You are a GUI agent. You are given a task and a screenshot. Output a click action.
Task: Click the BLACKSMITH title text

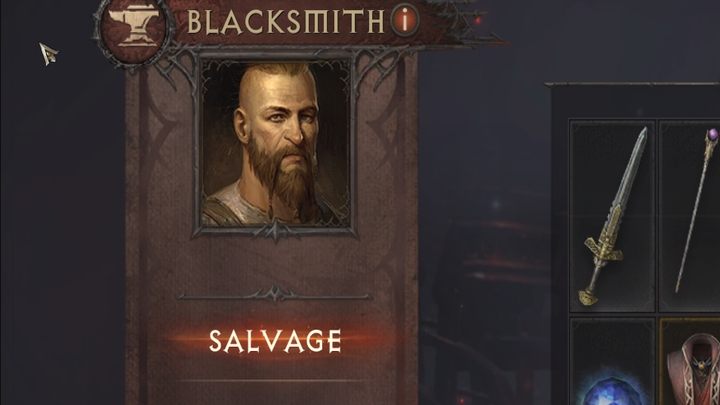[286, 22]
